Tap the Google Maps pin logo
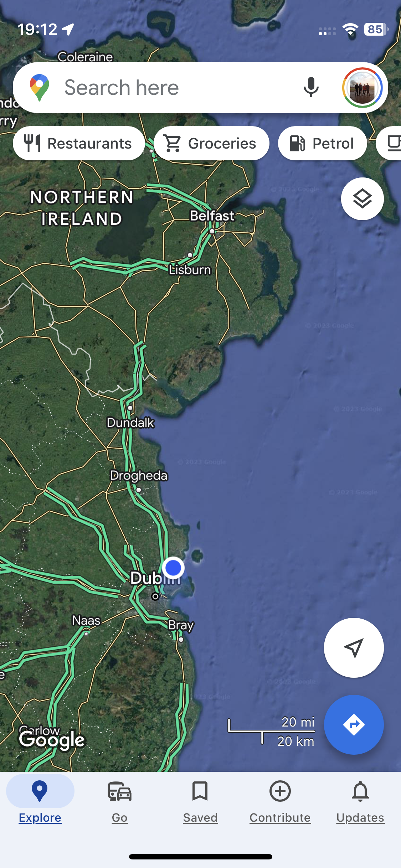This screenshot has height=868, width=401. click(x=39, y=88)
